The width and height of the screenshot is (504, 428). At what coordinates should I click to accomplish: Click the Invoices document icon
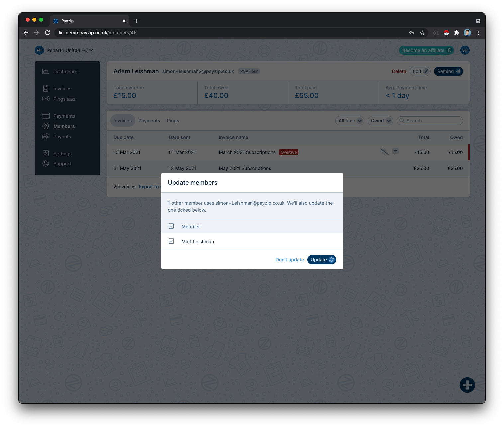click(x=46, y=88)
